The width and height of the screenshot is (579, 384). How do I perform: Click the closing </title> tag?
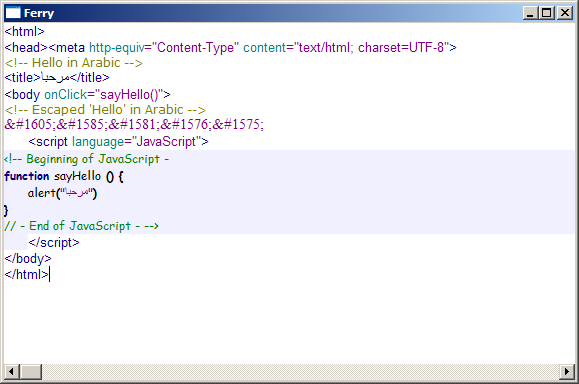[x=90, y=78]
